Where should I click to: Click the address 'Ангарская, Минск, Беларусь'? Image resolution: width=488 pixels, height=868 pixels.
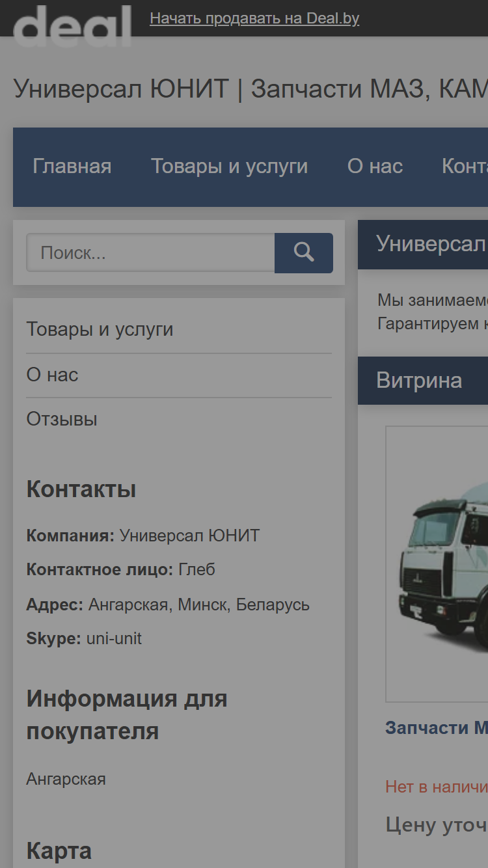pyautogui.click(x=199, y=604)
